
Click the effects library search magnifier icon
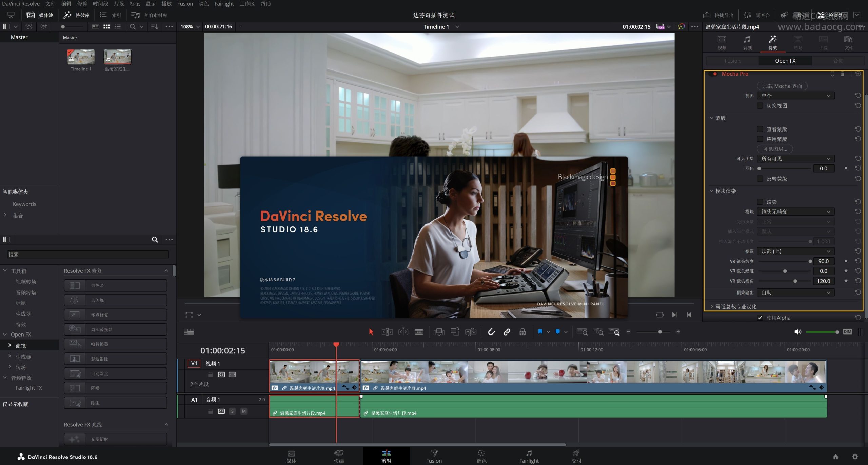pyautogui.click(x=155, y=239)
